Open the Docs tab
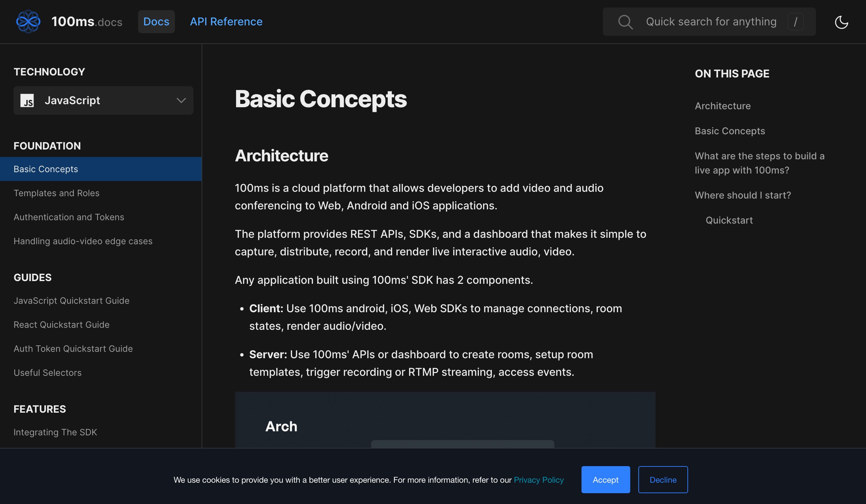This screenshot has height=504, width=866. tap(156, 22)
